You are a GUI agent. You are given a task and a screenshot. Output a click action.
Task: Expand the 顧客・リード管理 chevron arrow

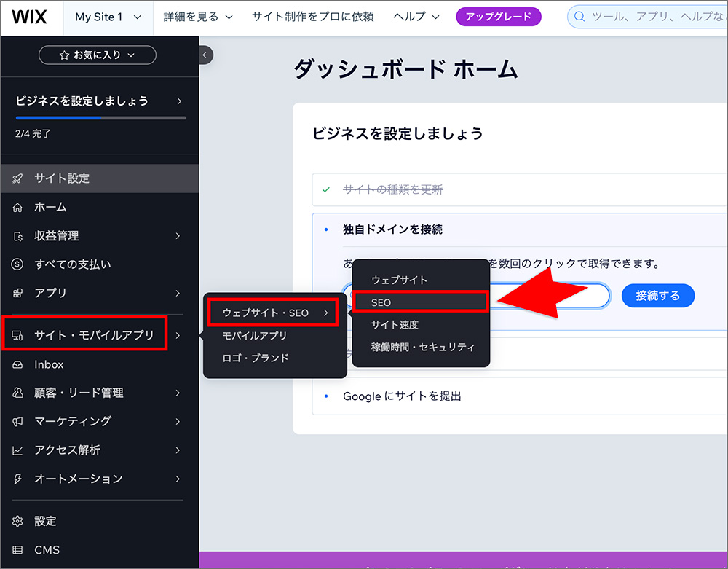(178, 393)
